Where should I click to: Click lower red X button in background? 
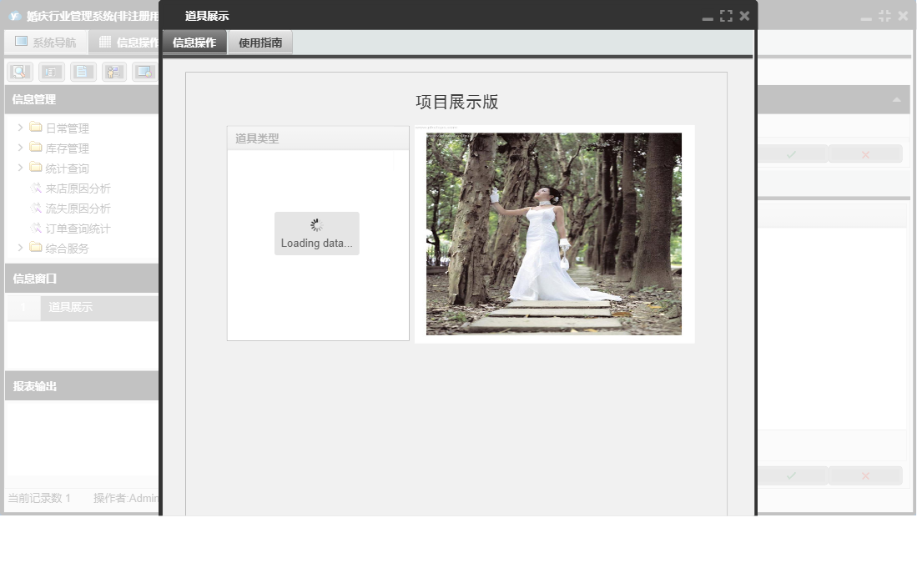click(865, 475)
